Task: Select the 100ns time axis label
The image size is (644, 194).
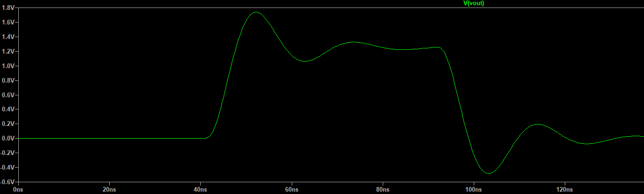Action: click(x=474, y=189)
